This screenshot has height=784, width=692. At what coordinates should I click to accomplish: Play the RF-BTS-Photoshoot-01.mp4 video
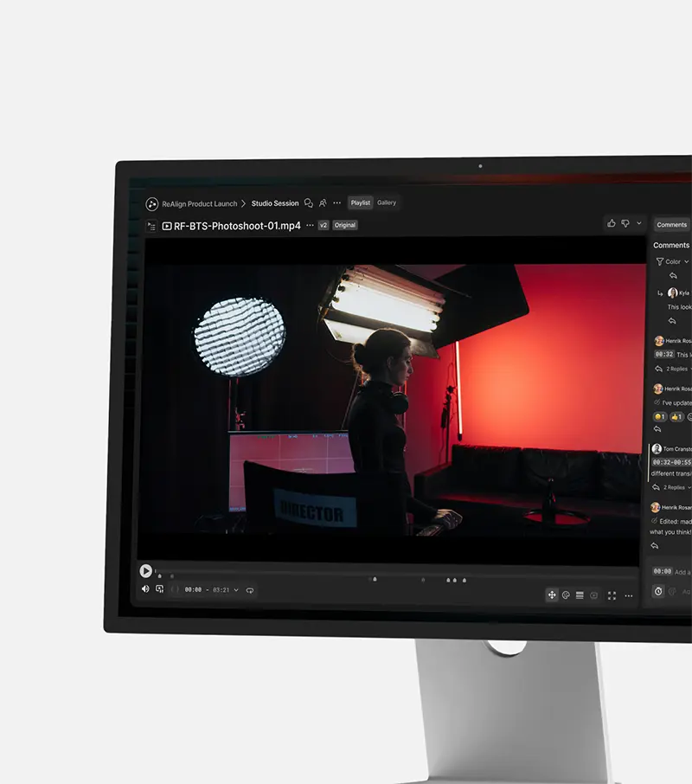point(145,571)
